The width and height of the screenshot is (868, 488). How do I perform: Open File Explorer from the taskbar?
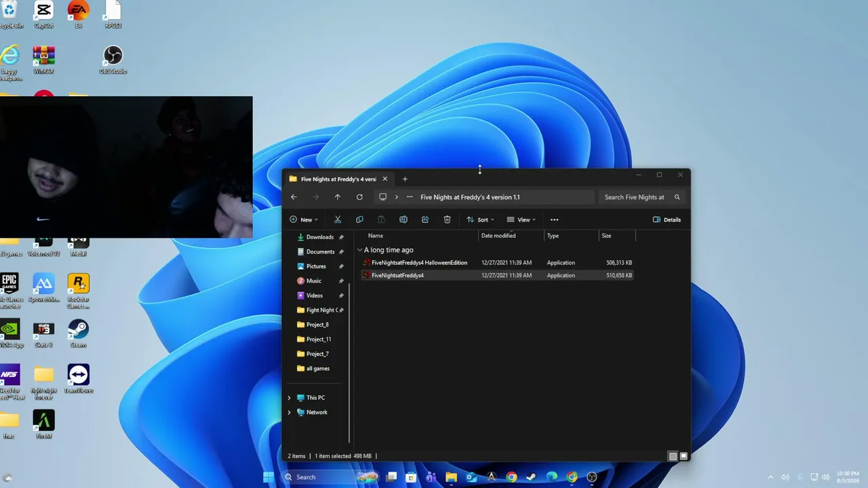[451, 477]
